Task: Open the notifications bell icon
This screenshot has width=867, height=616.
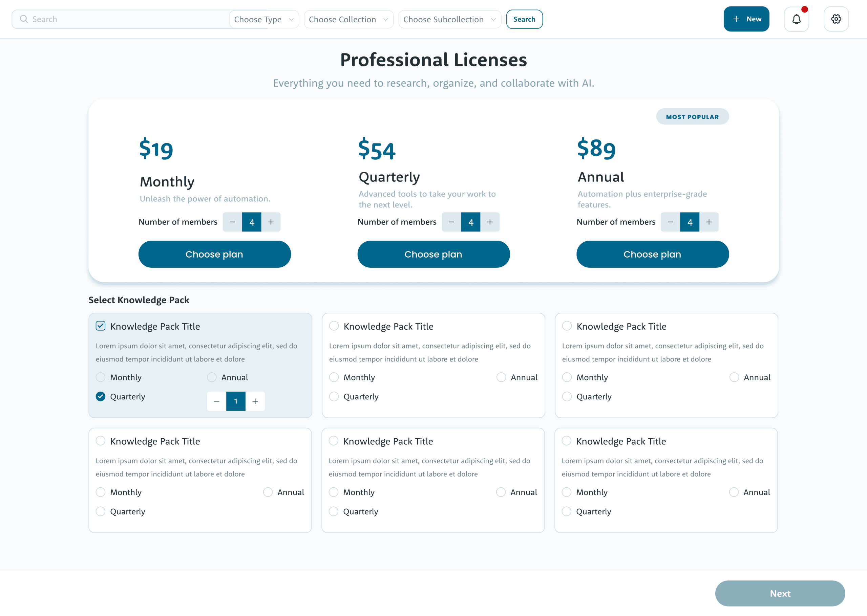Action: click(x=796, y=19)
